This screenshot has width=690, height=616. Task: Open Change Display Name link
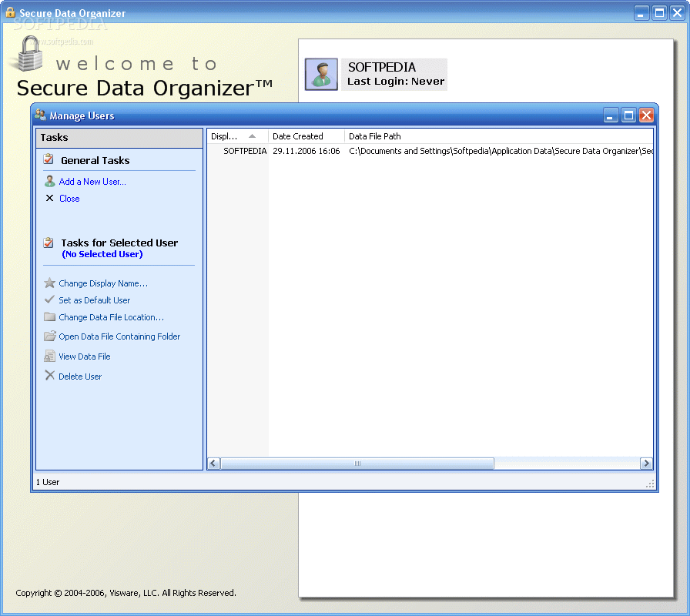click(103, 283)
